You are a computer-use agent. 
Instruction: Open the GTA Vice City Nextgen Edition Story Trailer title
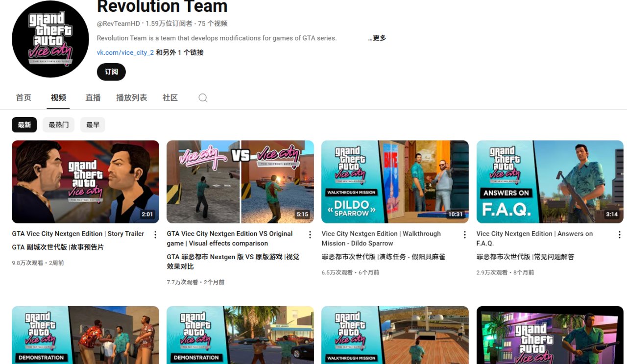(x=78, y=234)
